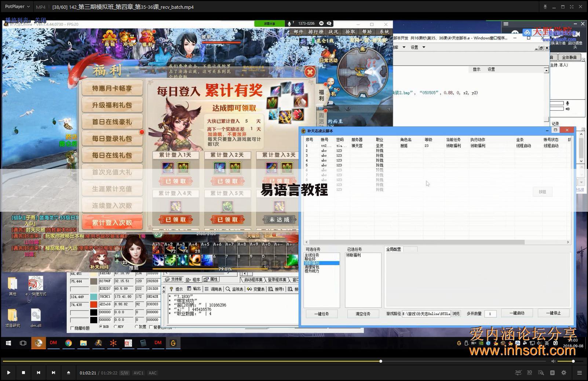Skip to previous file in PotPlayer
Image resolution: width=588 pixels, height=381 pixels.
[x=39, y=373]
